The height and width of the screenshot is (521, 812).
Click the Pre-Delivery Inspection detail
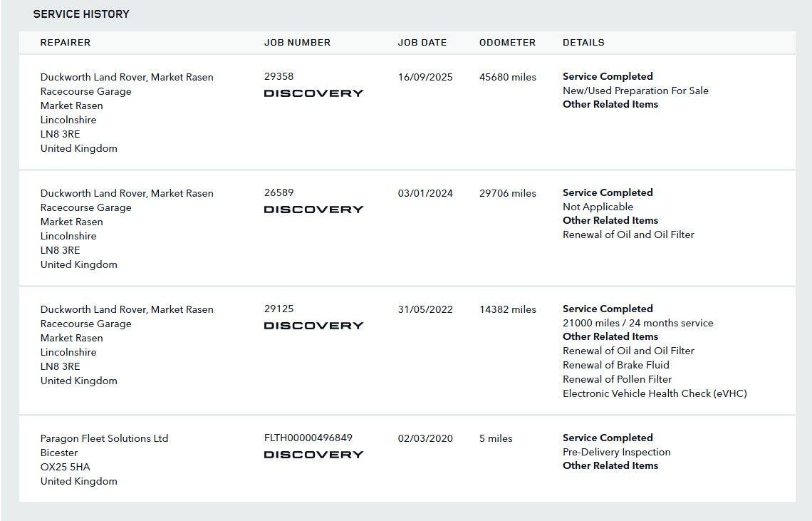tap(616, 452)
